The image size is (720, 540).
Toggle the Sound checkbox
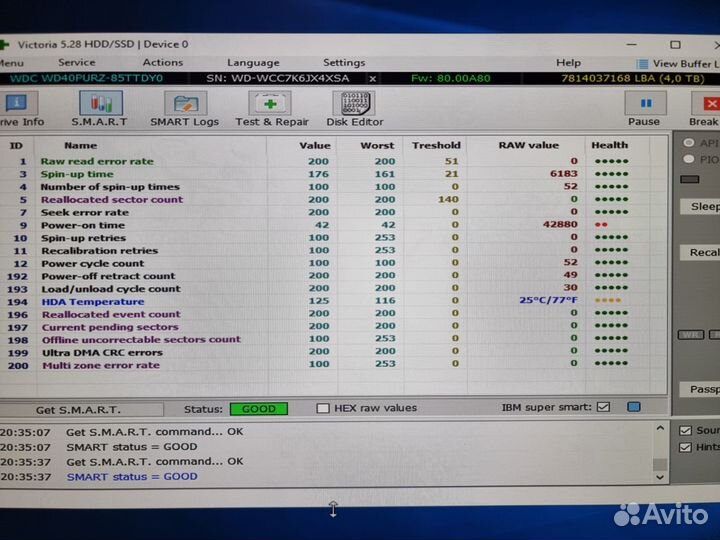[x=685, y=430]
